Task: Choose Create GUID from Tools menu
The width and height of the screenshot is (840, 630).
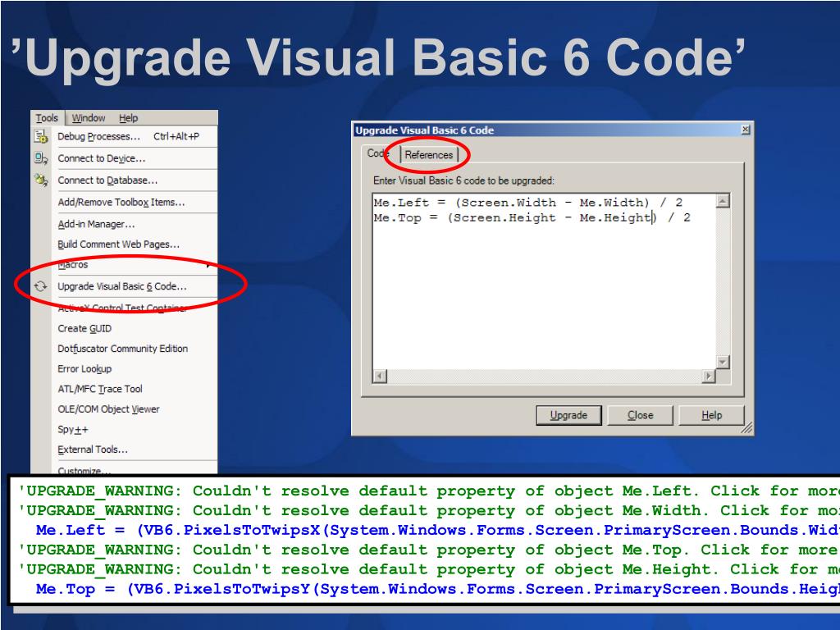Action: tap(84, 328)
